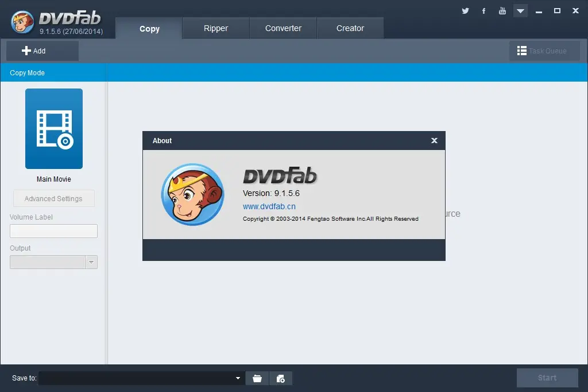The width and height of the screenshot is (588, 392).
Task: Choose the ISO image output icon
Action: [280, 378]
